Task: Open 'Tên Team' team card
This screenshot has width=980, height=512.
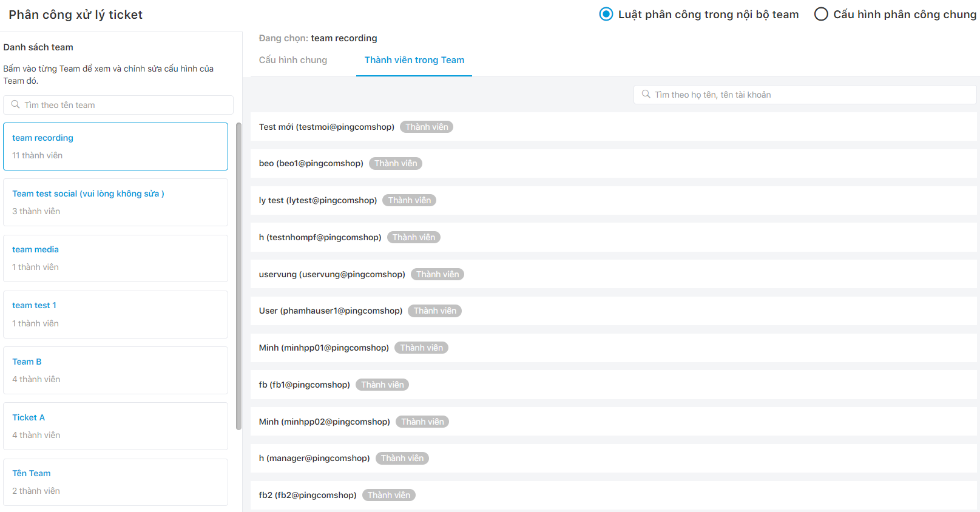Action: tap(115, 482)
